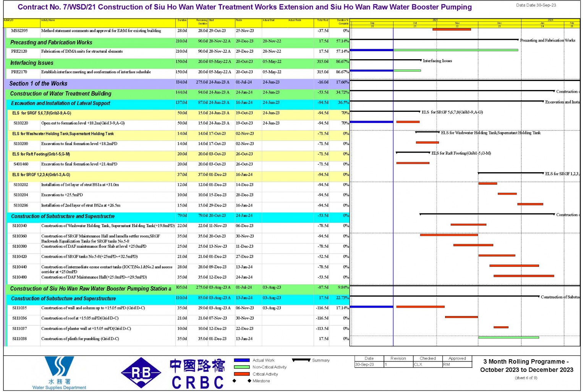583x392 pixels.
Task: Click the CRBC Chinese-character company logo
Action: [198, 374]
